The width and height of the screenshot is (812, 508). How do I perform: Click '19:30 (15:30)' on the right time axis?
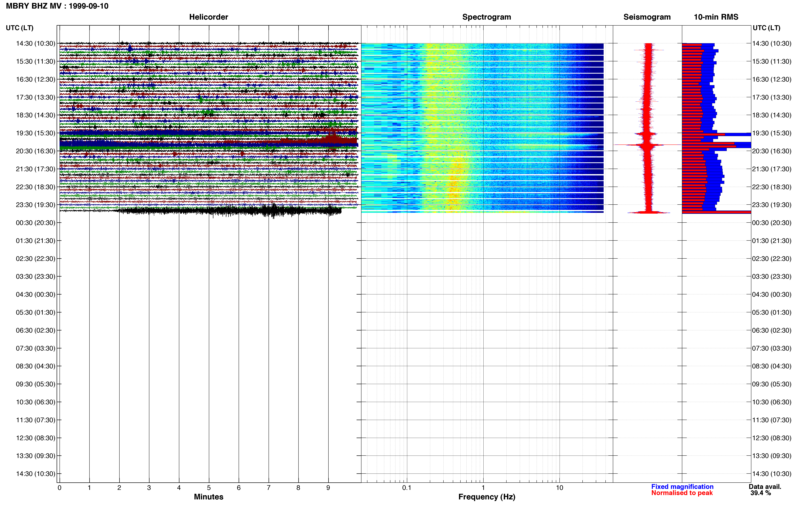coord(772,133)
